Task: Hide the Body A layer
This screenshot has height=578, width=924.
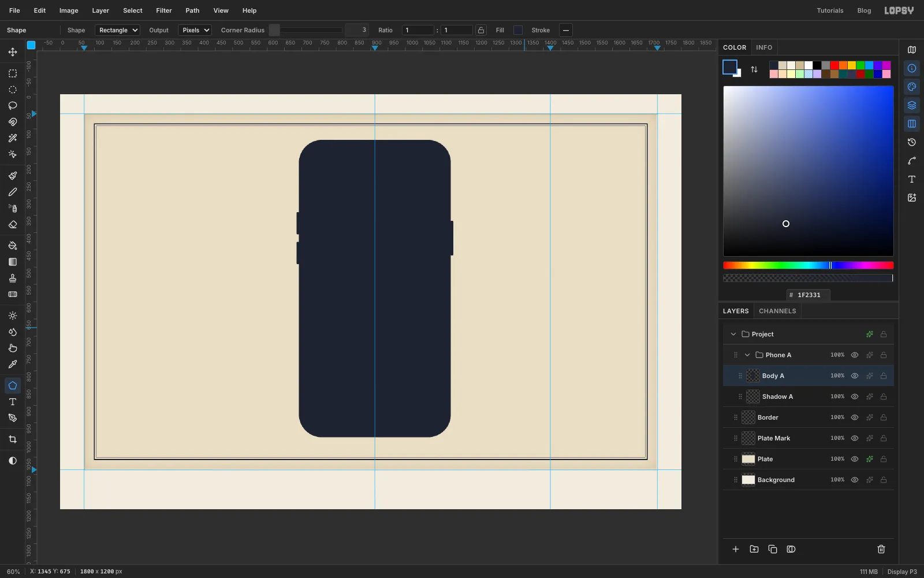Action: [855, 376]
